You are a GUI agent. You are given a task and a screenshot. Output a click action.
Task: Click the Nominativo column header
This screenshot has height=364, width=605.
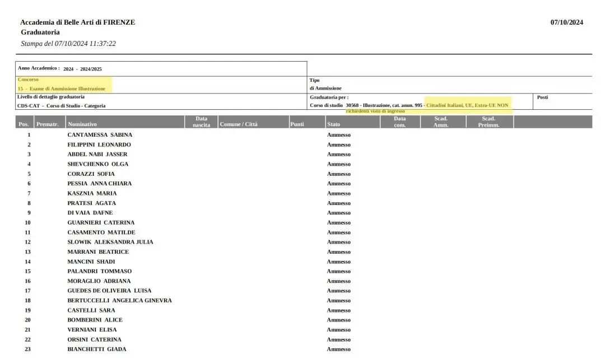coord(82,124)
